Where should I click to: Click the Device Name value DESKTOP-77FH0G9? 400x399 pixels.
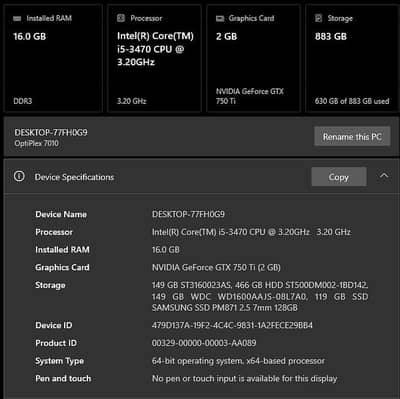pos(188,214)
